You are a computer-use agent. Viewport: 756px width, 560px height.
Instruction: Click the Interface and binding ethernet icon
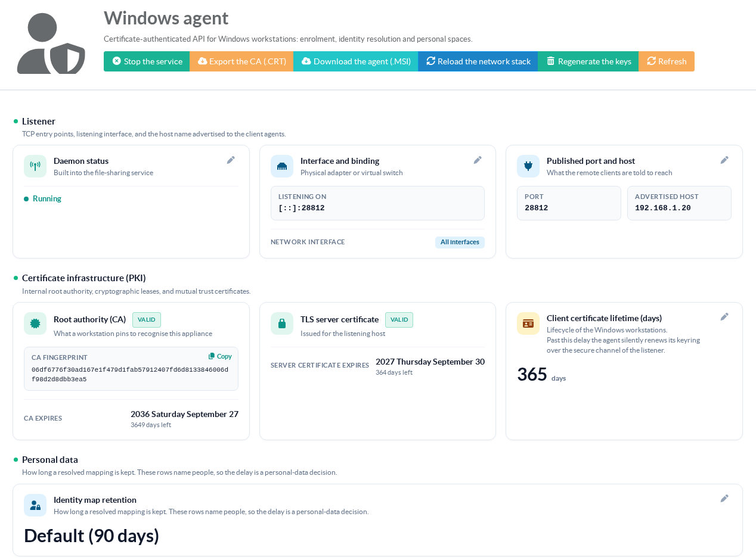click(282, 166)
